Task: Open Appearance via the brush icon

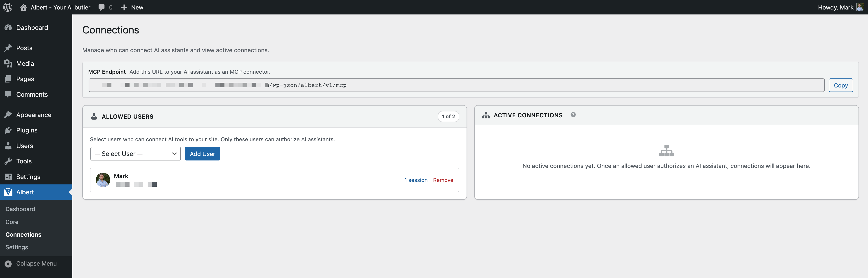Action: [8, 115]
